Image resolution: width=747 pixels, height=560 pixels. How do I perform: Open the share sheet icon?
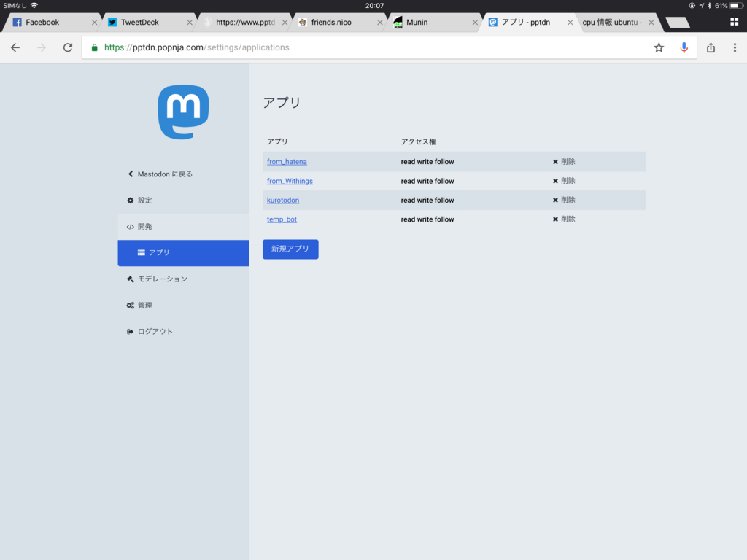tap(711, 47)
